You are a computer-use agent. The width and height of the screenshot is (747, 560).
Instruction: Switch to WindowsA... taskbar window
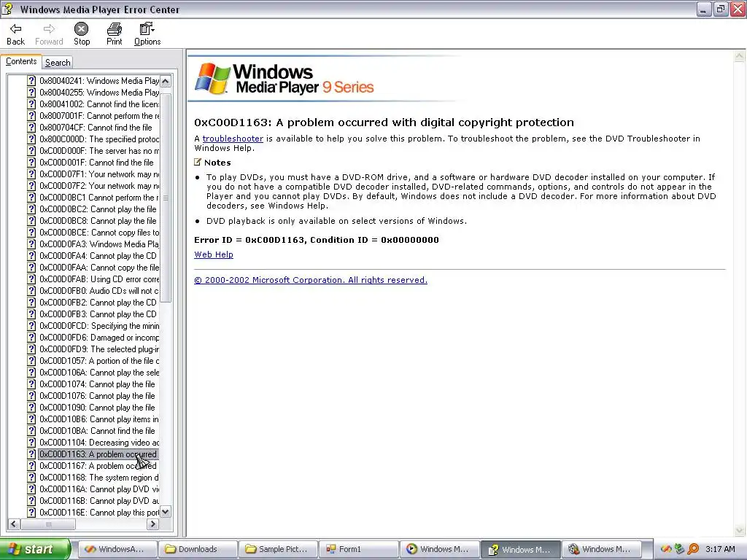tap(117, 550)
